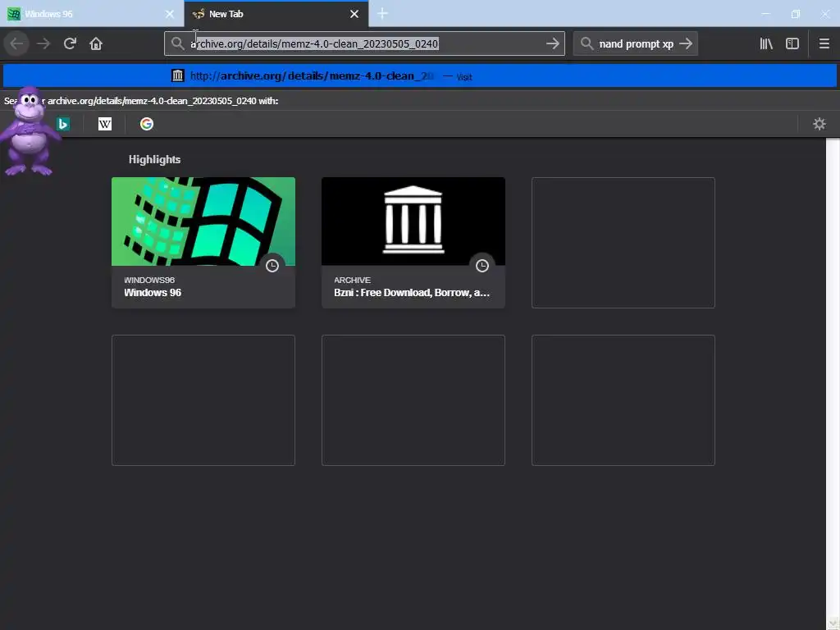Switch to the Windows 96 tab
This screenshot has height=630, width=840.
pyautogui.click(x=92, y=14)
